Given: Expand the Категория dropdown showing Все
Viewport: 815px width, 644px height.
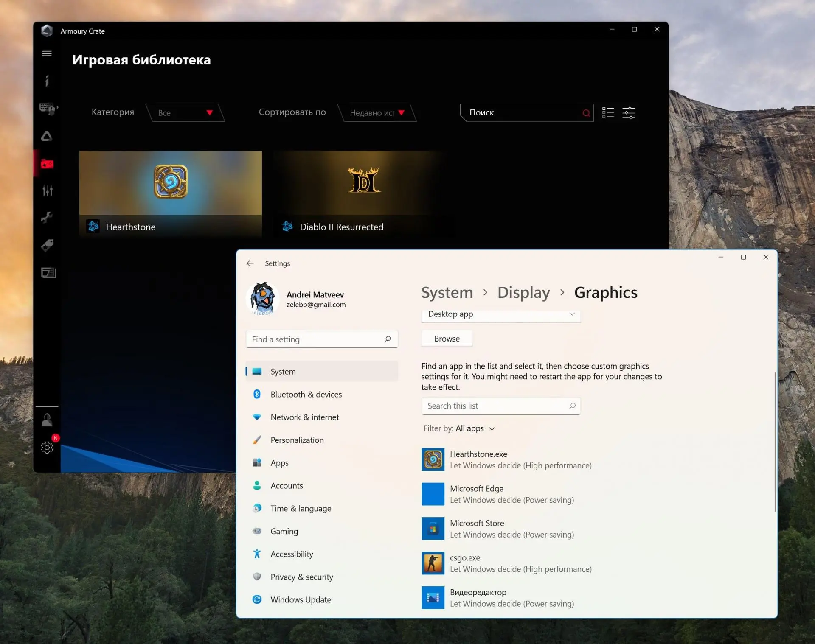Looking at the screenshot, I should 185,113.
